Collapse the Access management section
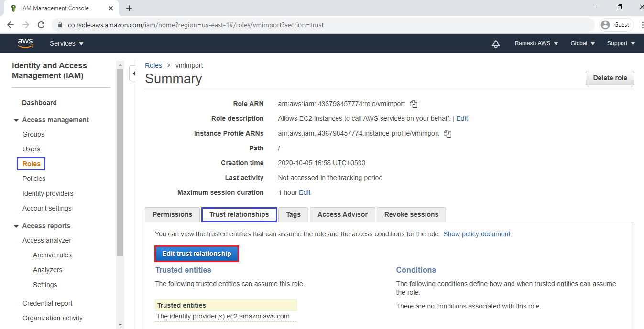 pos(16,120)
